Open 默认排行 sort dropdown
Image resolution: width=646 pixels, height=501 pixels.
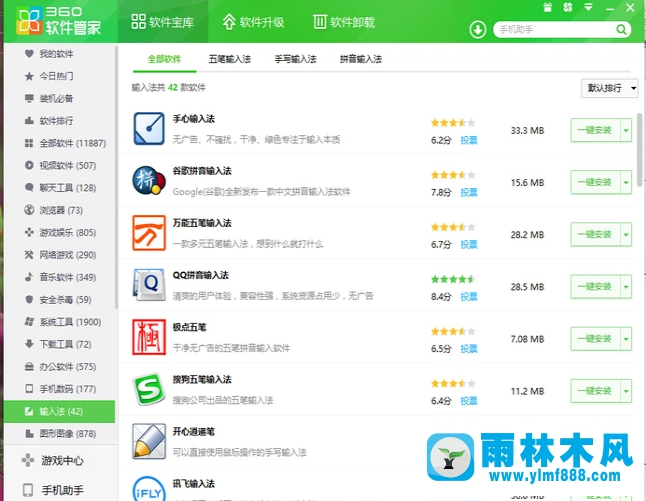coord(609,88)
